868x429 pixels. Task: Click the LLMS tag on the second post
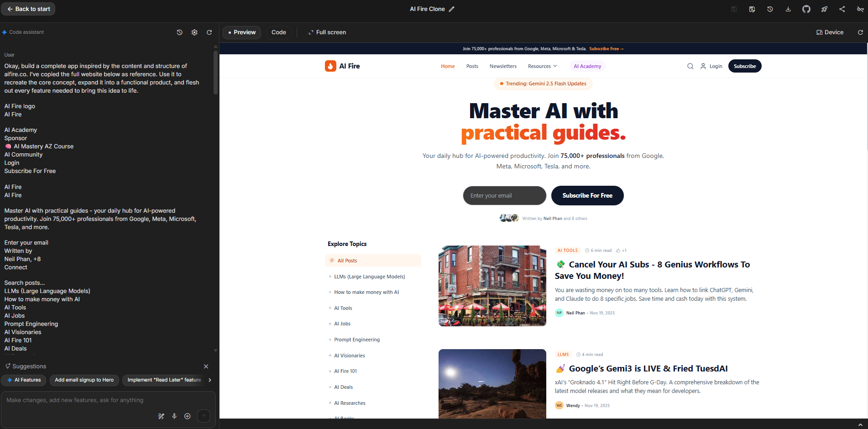563,355
